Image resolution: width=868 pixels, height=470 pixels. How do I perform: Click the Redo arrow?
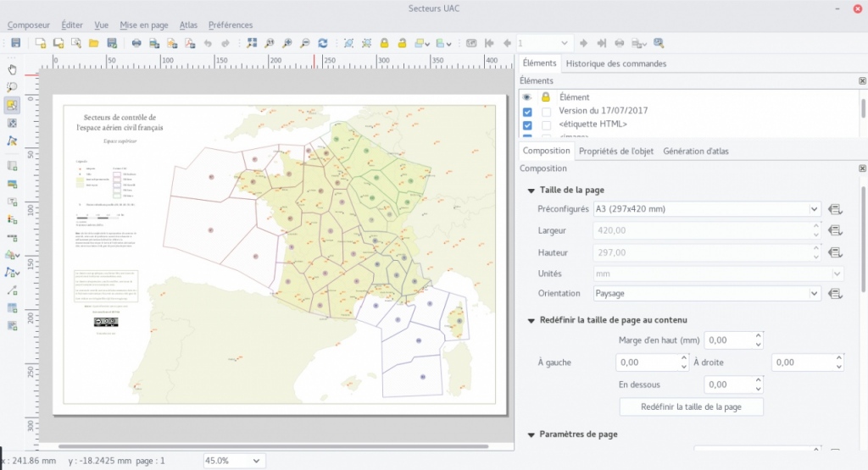coord(225,43)
